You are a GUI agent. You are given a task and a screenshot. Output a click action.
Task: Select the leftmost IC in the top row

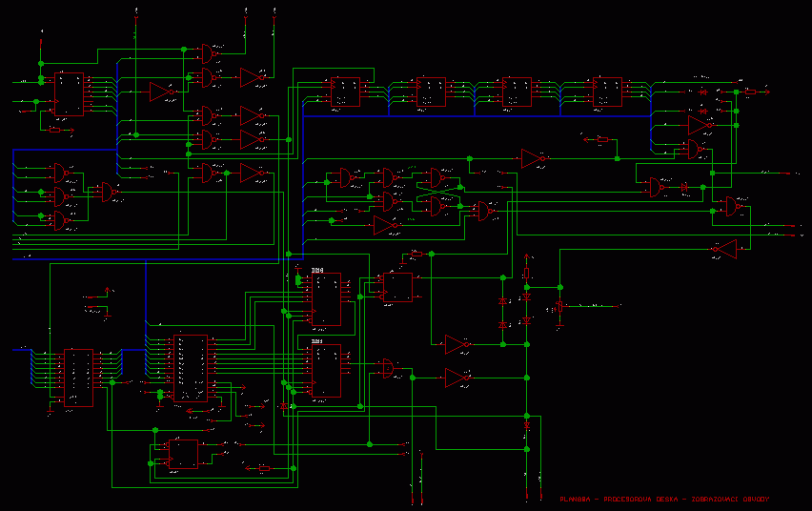point(345,92)
